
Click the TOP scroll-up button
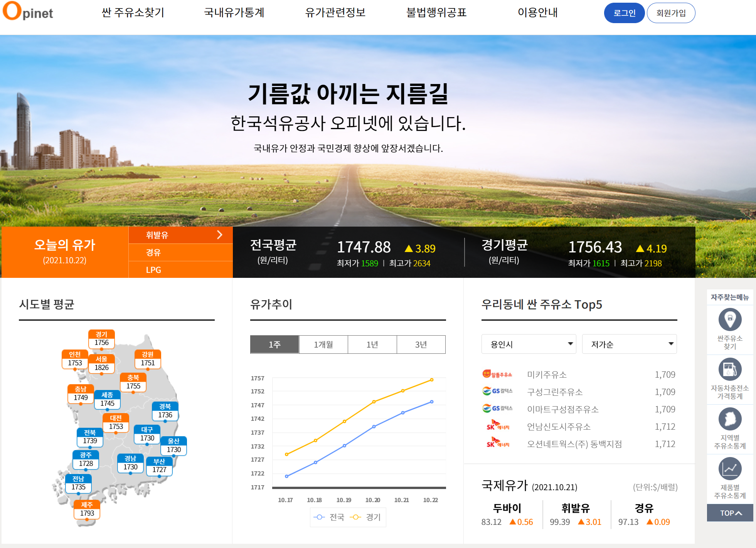click(x=730, y=513)
